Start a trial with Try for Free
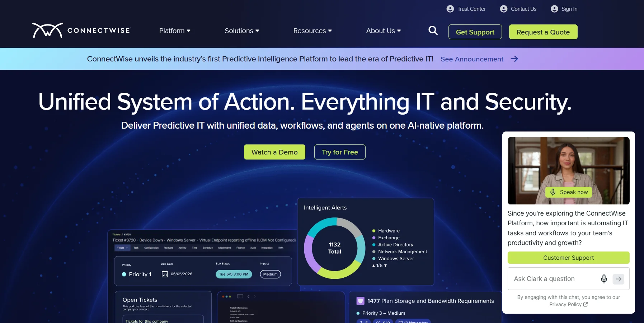Image resolution: width=644 pixels, height=323 pixels. tap(340, 152)
